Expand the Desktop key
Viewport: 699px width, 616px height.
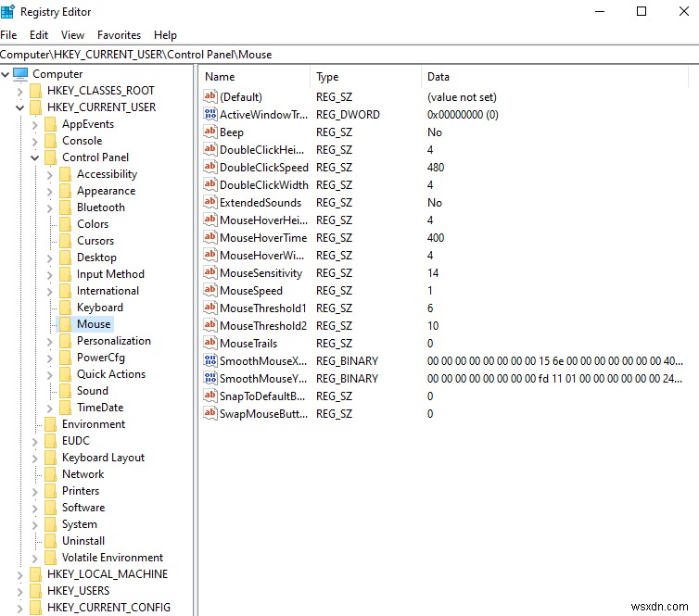[49, 258]
